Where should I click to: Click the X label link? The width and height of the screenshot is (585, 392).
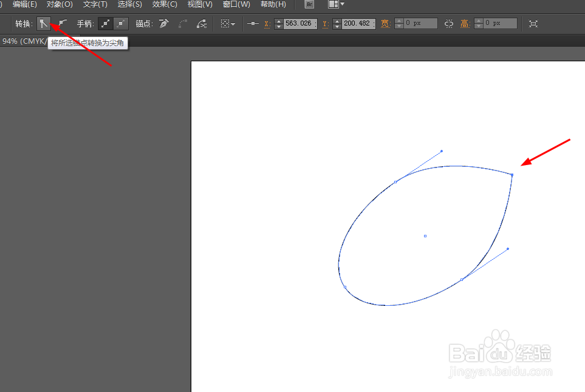[x=267, y=24]
